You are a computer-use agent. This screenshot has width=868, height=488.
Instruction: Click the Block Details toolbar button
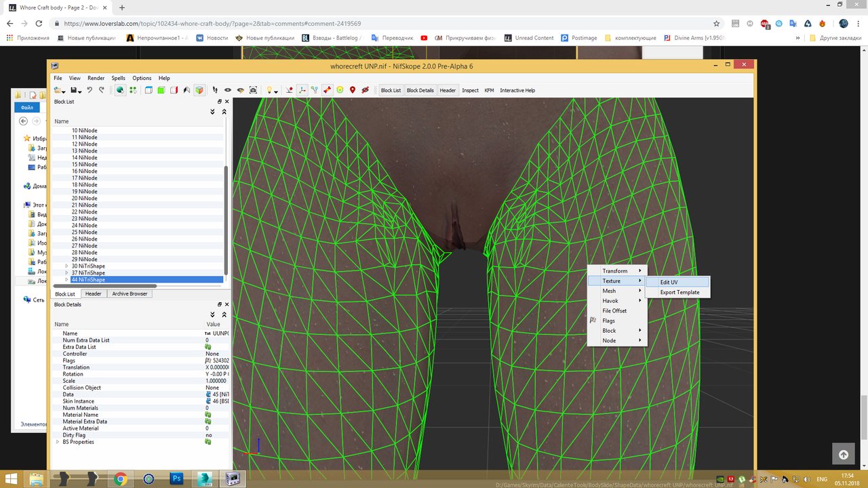(420, 90)
